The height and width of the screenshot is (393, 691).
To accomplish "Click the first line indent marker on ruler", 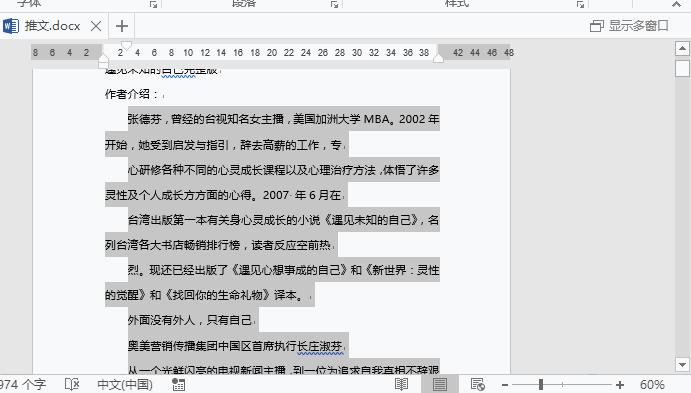I will (126, 45).
